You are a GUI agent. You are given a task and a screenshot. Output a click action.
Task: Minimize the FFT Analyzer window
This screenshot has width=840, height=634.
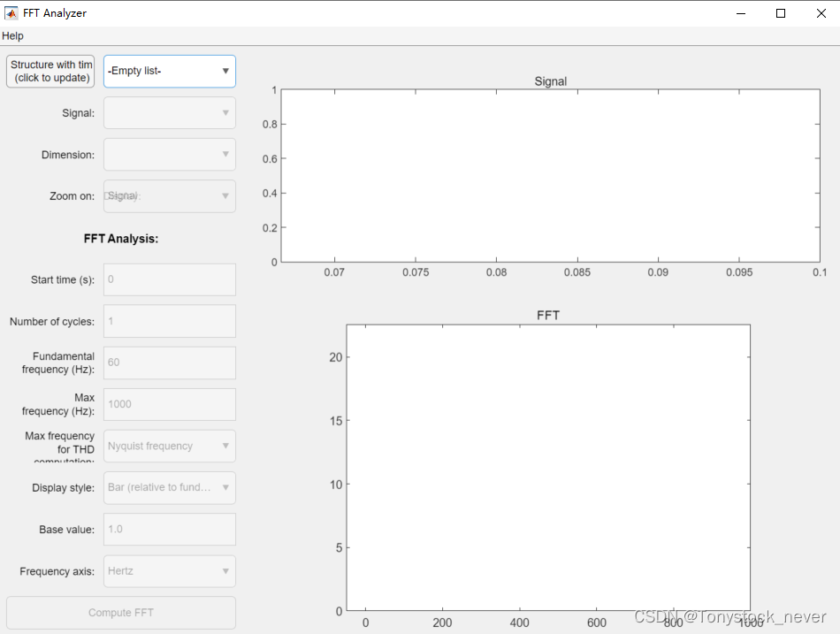(x=740, y=13)
